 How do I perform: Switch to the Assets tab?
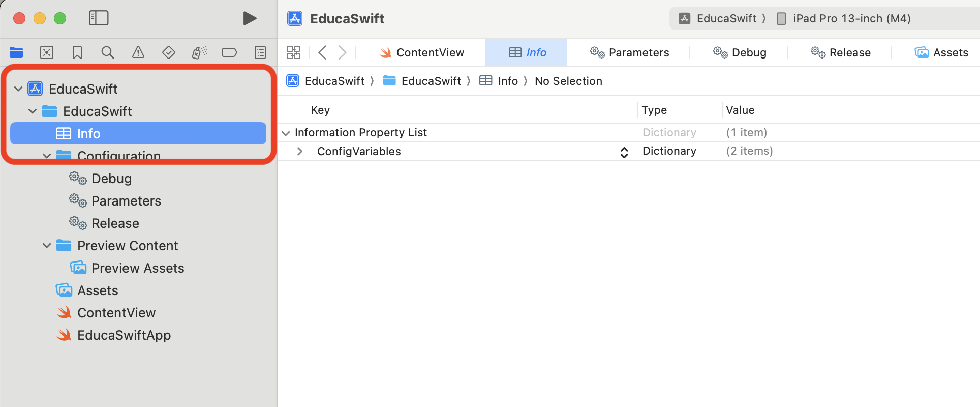941,52
